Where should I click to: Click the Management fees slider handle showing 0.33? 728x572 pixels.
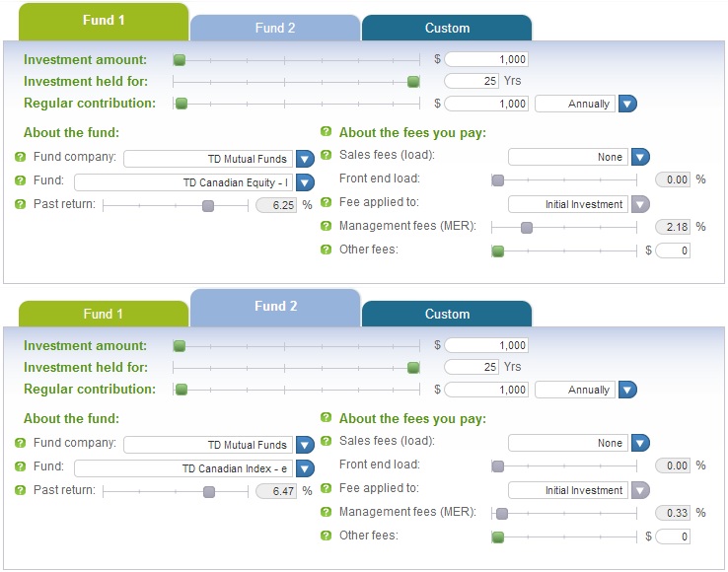tap(502, 514)
